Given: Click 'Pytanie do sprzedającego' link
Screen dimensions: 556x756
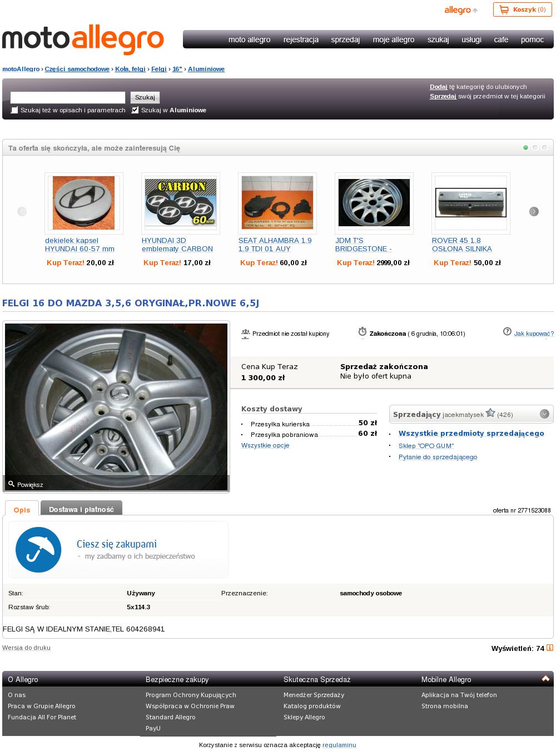Looking at the screenshot, I should pos(438,457).
